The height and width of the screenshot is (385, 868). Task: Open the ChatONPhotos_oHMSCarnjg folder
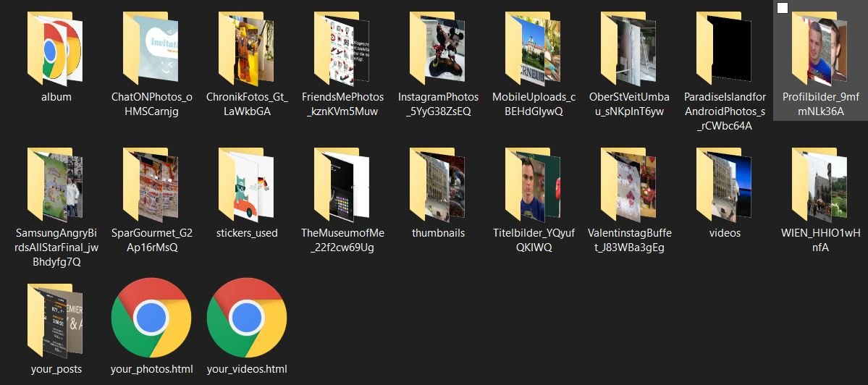click(x=151, y=48)
